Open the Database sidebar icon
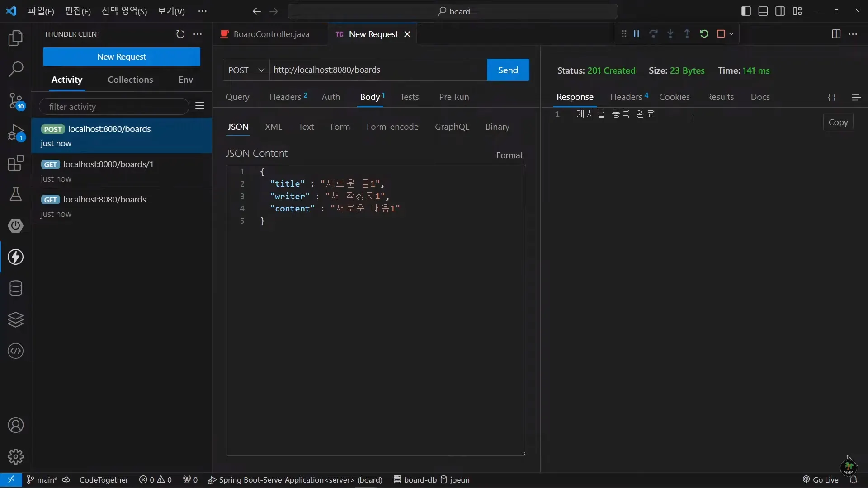The height and width of the screenshot is (488, 868). (16, 288)
